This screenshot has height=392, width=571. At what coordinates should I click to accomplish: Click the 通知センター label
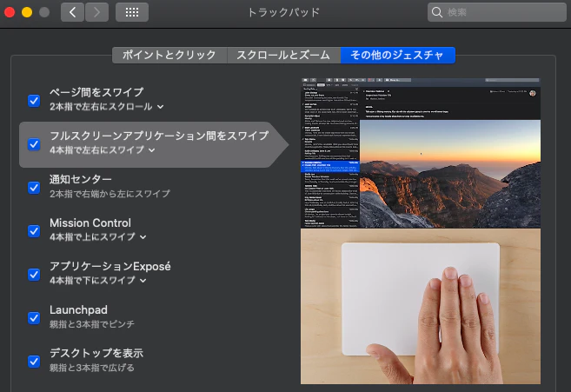coord(81,179)
